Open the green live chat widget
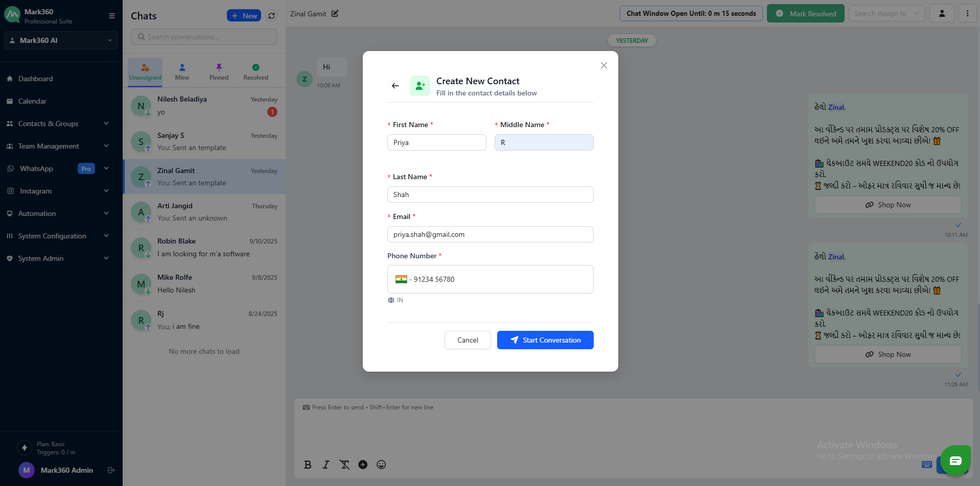 [x=955, y=460]
